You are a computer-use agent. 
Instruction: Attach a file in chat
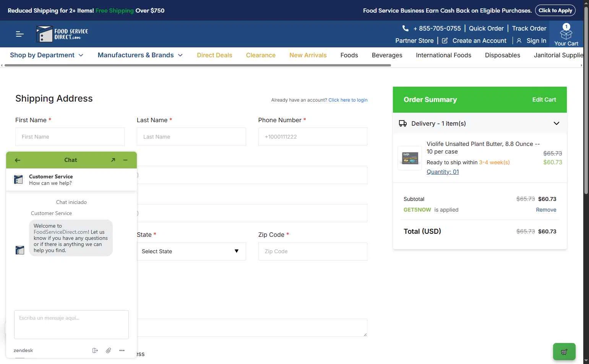109,350
